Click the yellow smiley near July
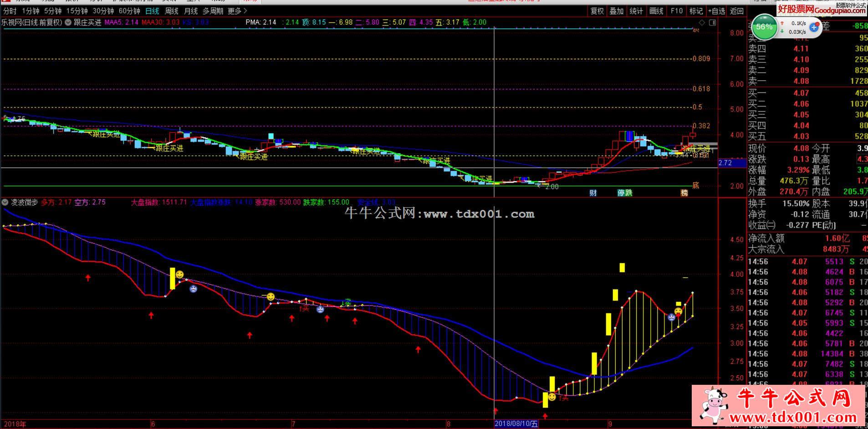This screenshot has width=868, height=429. pyautogui.click(x=271, y=297)
